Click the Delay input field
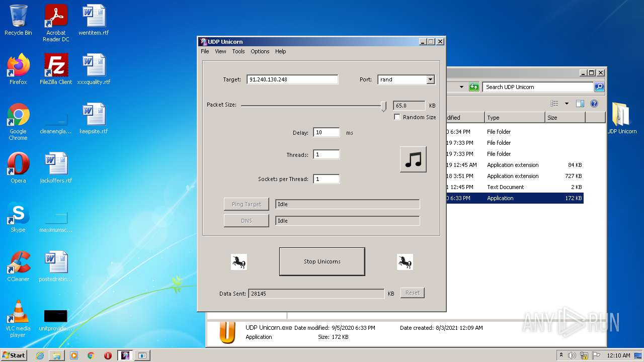This screenshot has height=362, width=644. (327, 133)
